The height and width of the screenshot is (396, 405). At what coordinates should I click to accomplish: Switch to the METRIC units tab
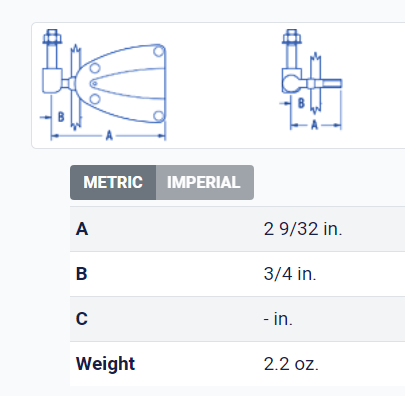click(113, 182)
